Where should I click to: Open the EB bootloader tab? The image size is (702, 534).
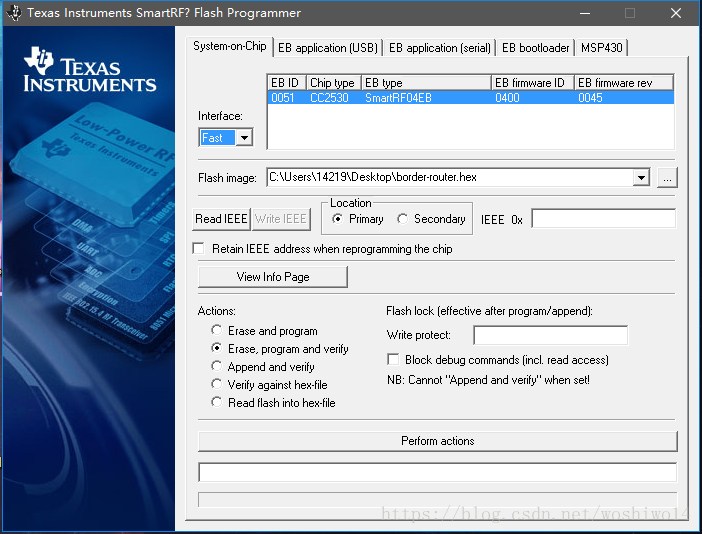coord(535,48)
